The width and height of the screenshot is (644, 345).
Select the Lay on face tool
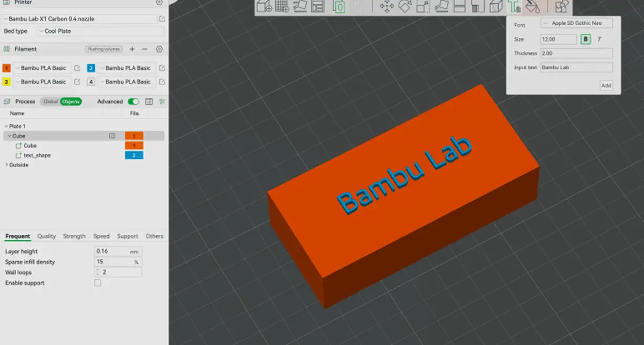point(441,6)
